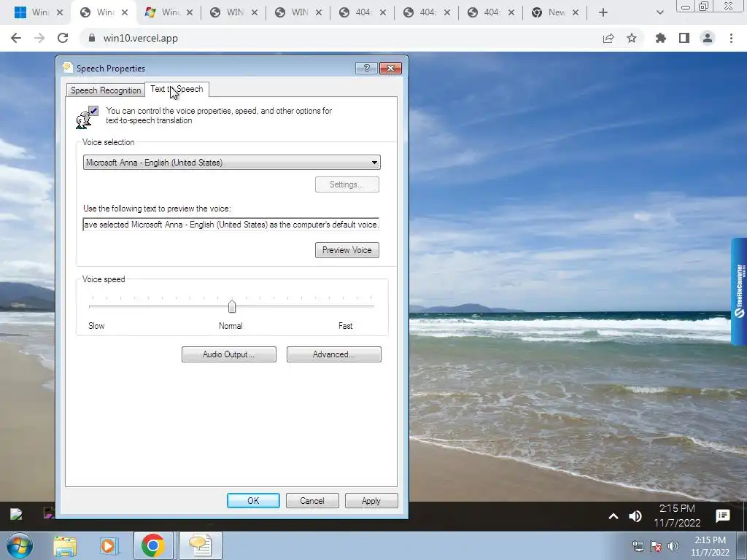The width and height of the screenshot is (747, 560).
Task: Close the Speech Properties dialog
Action: tap(391, 68)
